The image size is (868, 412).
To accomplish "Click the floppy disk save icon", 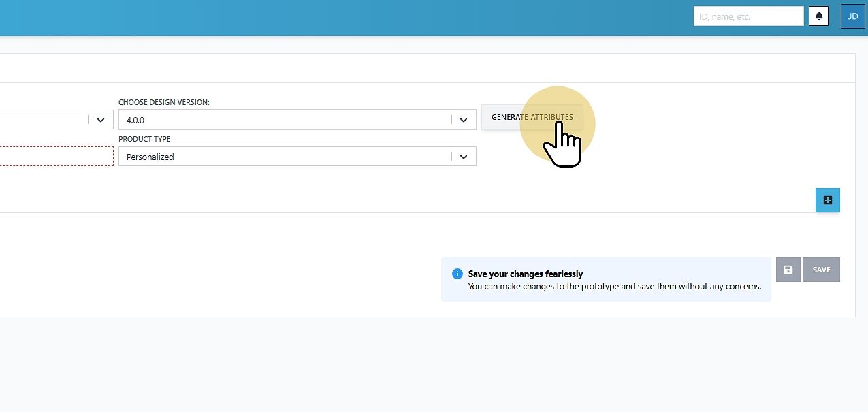I will pos(788,270).
